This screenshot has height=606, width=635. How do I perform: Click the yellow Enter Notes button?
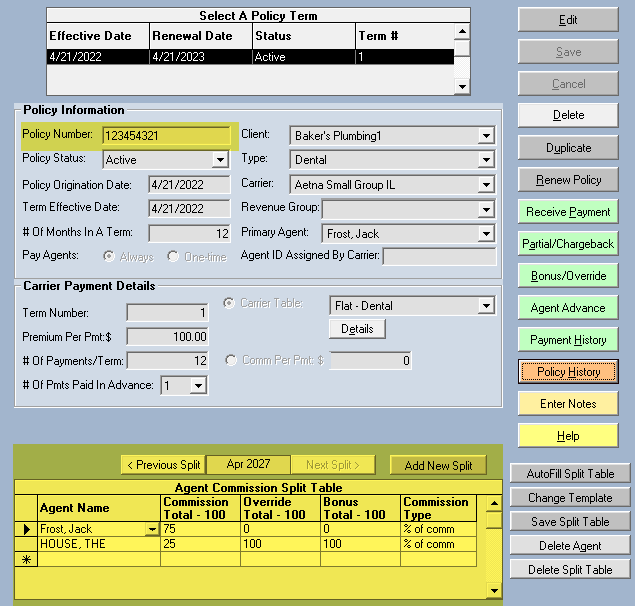coord(568,404)
